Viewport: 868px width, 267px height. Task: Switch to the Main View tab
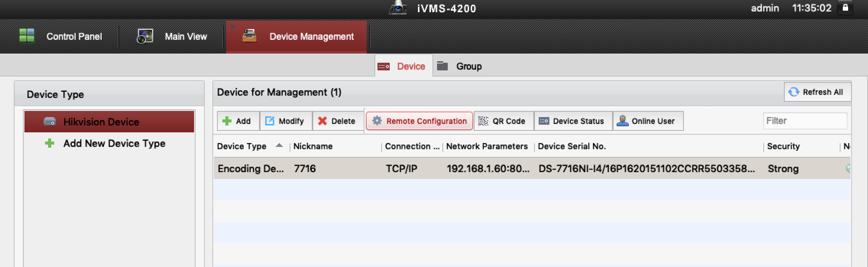click(x=172, y=36)
